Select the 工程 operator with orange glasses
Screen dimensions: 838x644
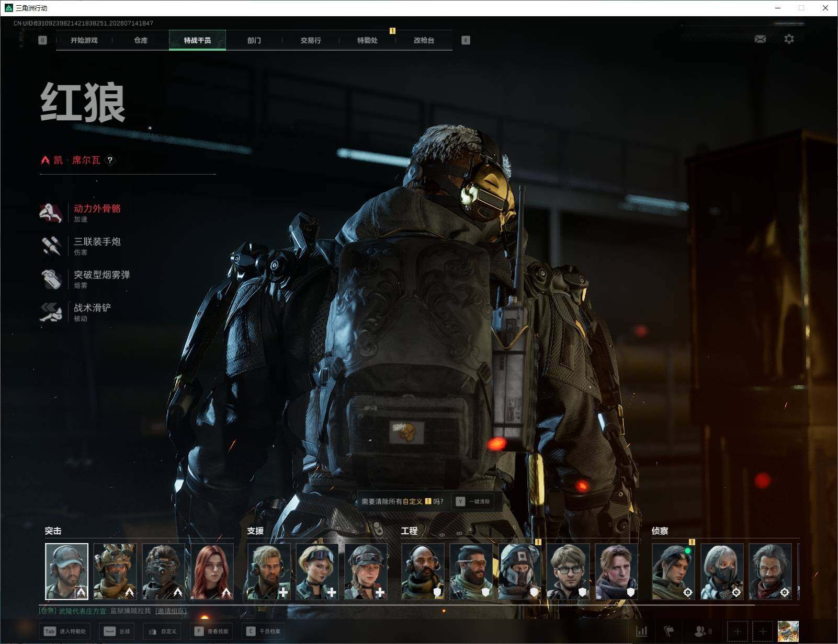pyautogui.click(x=471, y=571)
